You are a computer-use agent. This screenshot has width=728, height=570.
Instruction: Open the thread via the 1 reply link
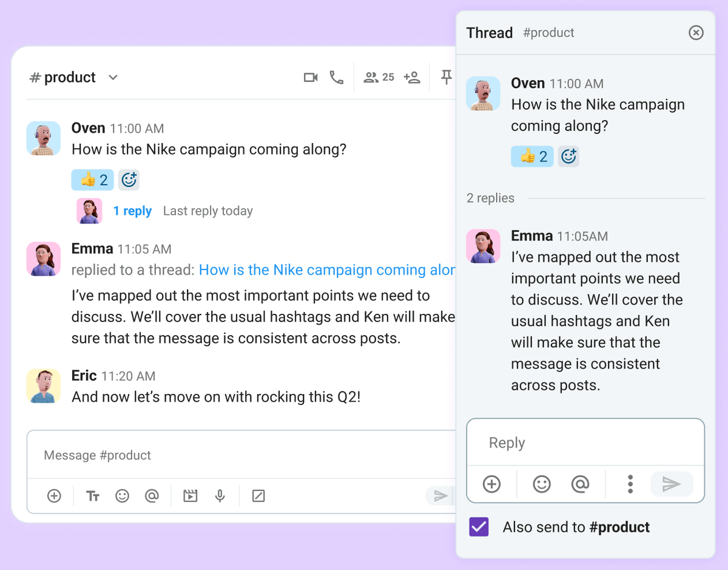click(x=133, y=211)
